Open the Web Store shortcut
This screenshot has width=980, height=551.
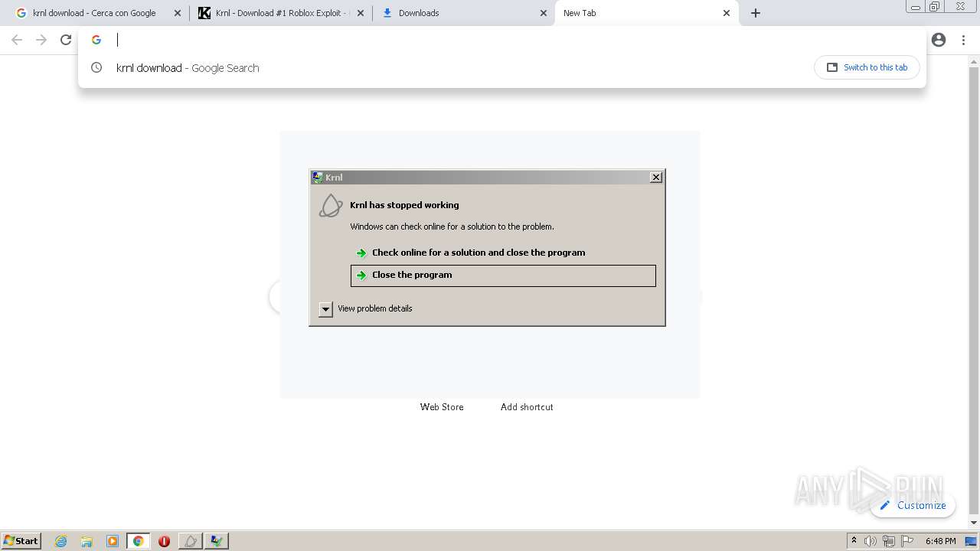[x=442, y=407]
